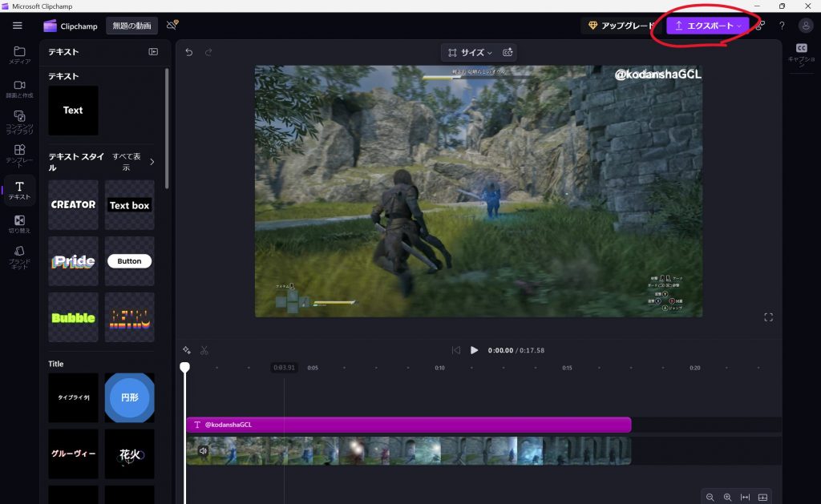Open the コンテンツライブラリ content library tab
This screenshot has width=821, height=504.
click(x=19, y=122)
